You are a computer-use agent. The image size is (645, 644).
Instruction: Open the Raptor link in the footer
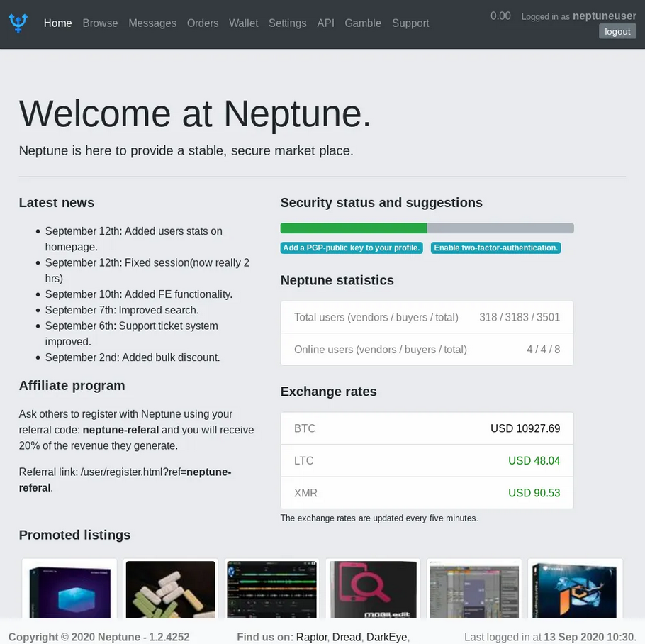[x=312, y=637]
